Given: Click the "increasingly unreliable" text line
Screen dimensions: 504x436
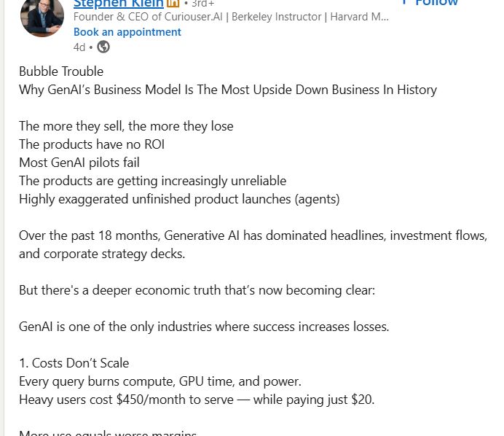Looking at the screenshot, I should (152, 181).
